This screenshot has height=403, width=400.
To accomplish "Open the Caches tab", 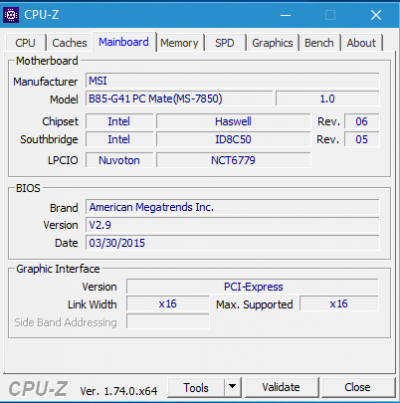I will 69,43.
